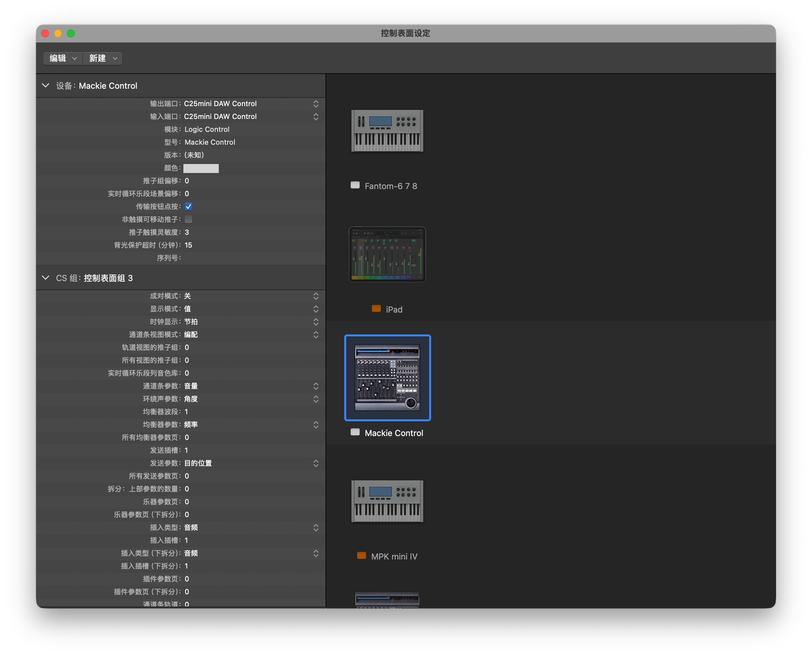Click the 轨道视图的推子组 value
The height and width of the screenshot is (656, 812).
tap(187, 347)
